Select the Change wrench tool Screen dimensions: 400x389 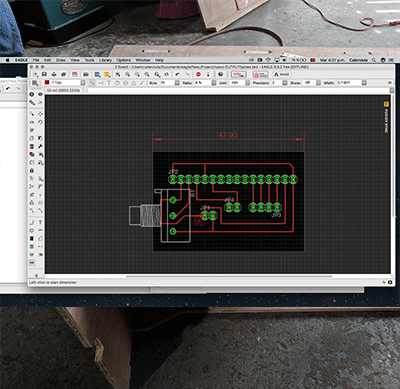(40, 146)
